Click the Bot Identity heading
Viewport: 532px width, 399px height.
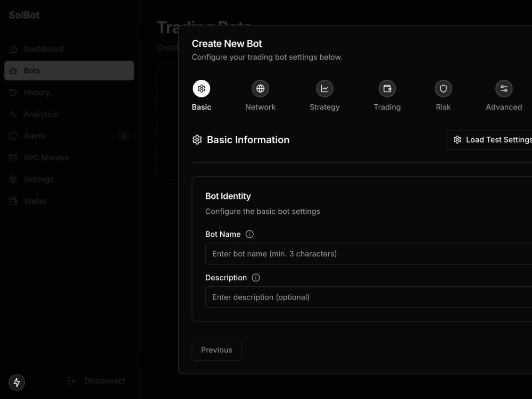pyautogui.click(x=228, y=196)
